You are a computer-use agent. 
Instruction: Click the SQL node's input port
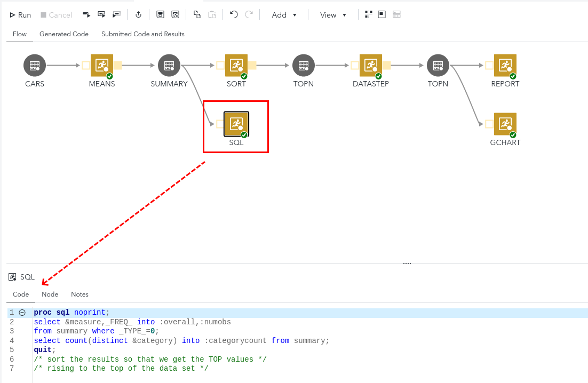click(x=220, y=124)
